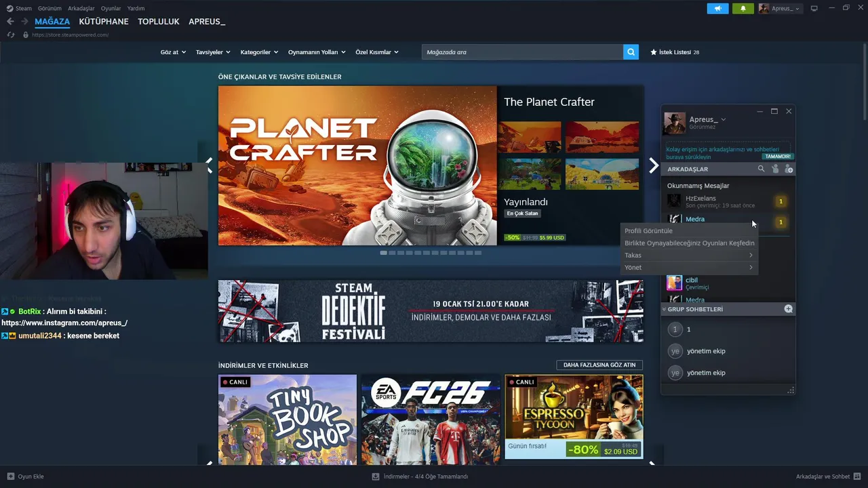The width and height of the screenshot is (868, 488).
Task: Select Profili Görüntüle context menu item
Action: 689,231
